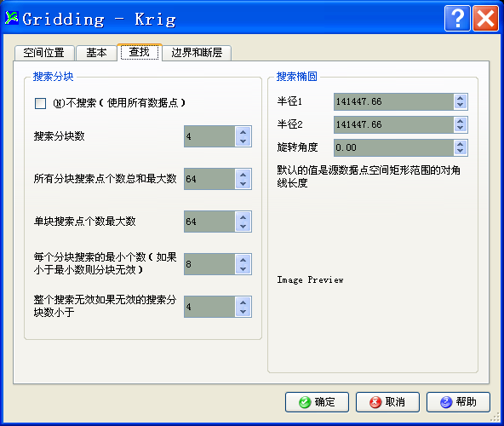The width and height of the screenshot is (504, 426).
Task: Open the title bar question-mark help
Action: [x=457, y=19]
